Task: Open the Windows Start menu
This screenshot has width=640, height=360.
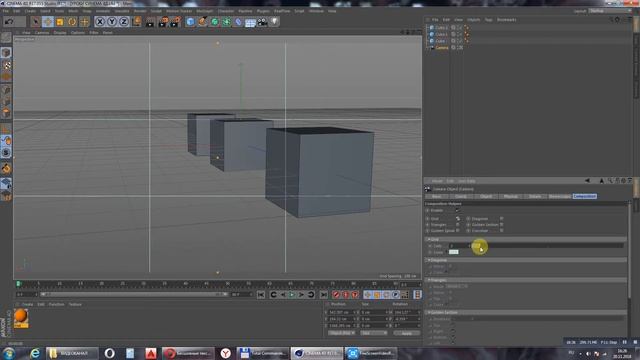Action: pyautogui.click(x=9, y=353)
